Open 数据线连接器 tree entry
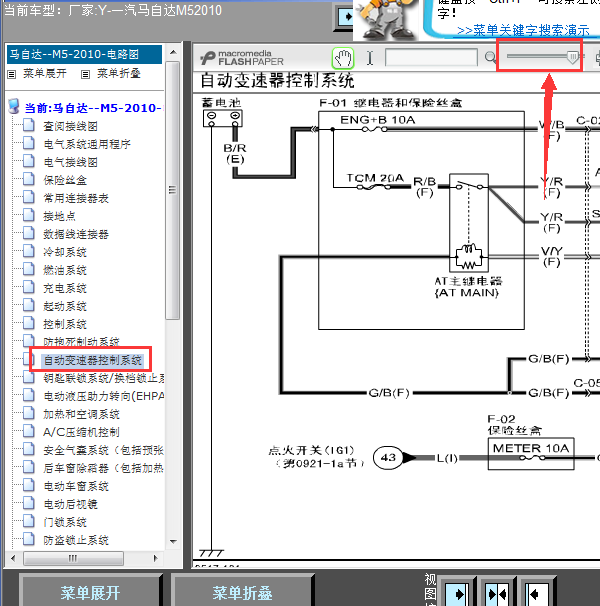 point(76,234)
